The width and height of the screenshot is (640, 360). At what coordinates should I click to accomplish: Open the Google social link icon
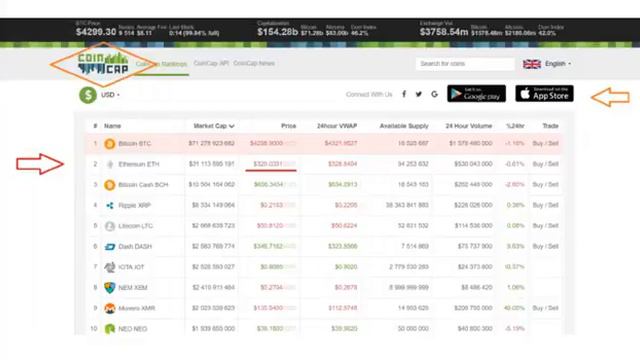pyautogui.click(x=434, y=94)
